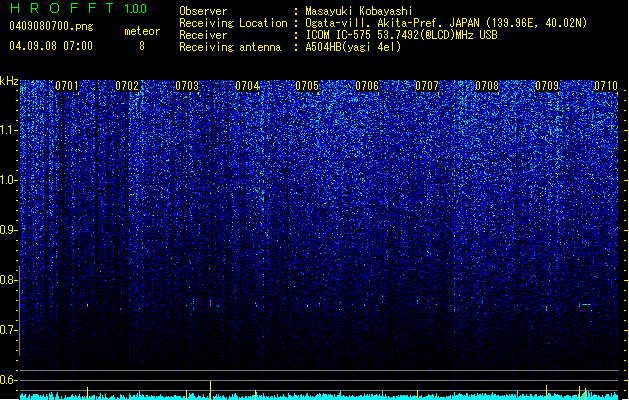The image size is (629, 400).
Task: Click the Observer label
Action: (x=203, y=11)
